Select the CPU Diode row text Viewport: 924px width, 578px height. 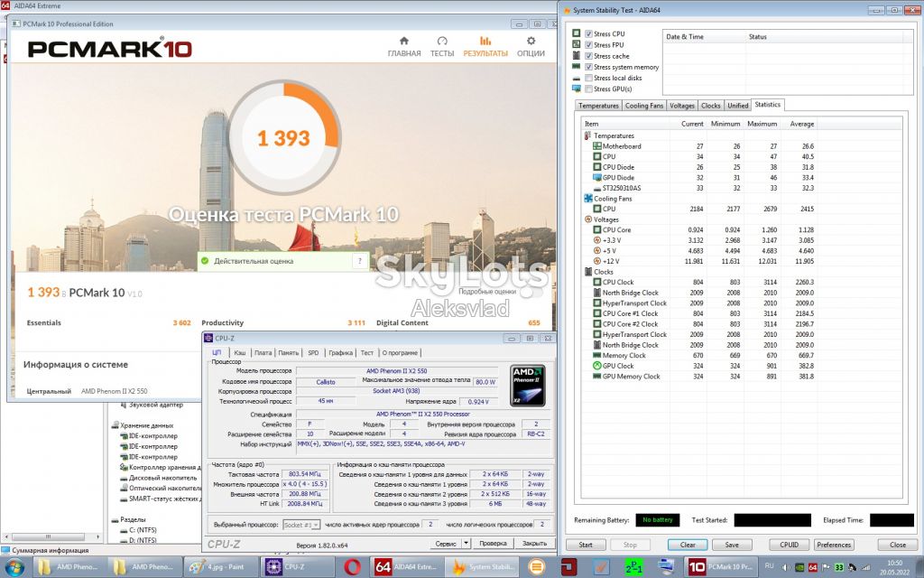coord(618,167)
